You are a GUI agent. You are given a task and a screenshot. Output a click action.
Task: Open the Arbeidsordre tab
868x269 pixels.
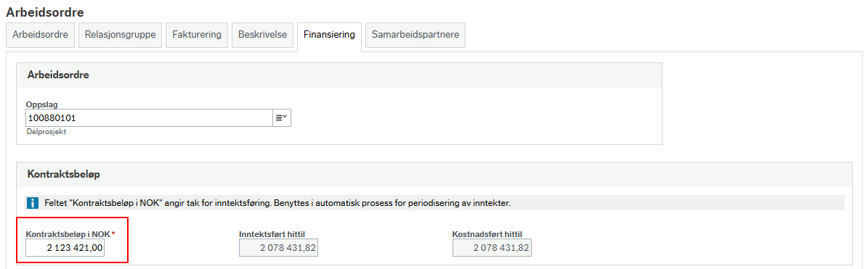coord(40,35)
